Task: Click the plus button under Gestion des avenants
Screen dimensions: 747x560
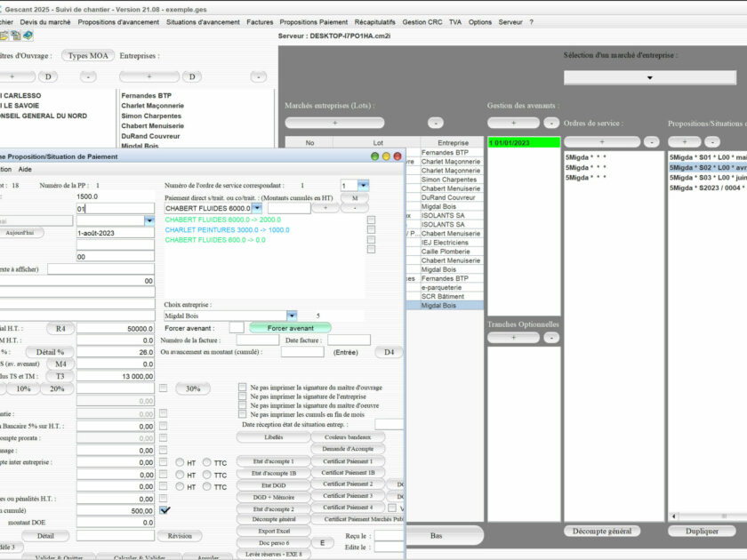Action: pos(513,123)
